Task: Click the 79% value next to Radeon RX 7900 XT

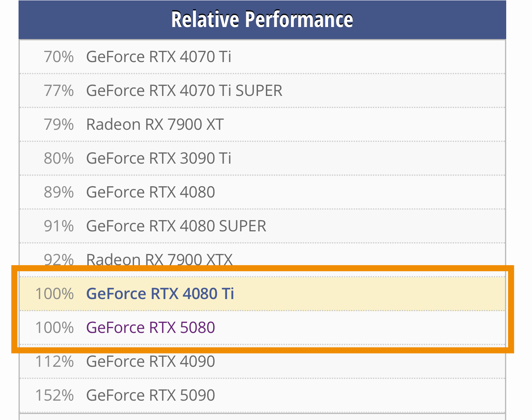Action: click(x=59, y=125)
